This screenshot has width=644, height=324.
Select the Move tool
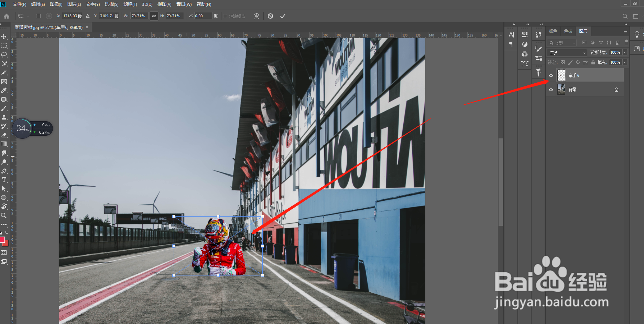(x=4, y=36)
